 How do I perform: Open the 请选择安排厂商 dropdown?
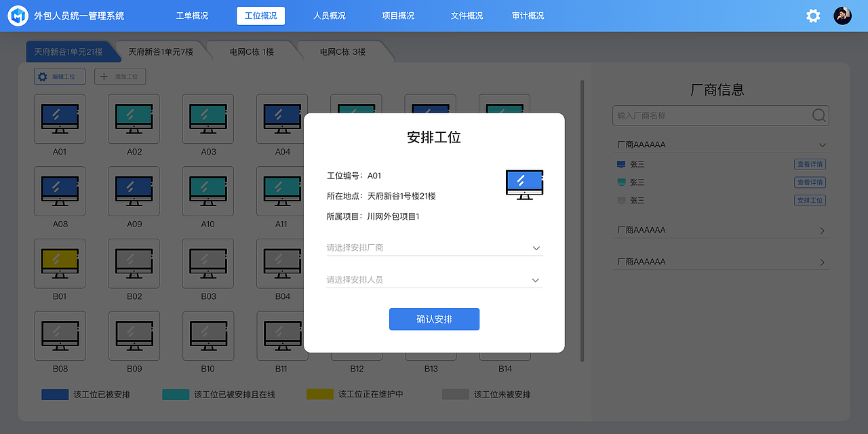tap(434, 248)
